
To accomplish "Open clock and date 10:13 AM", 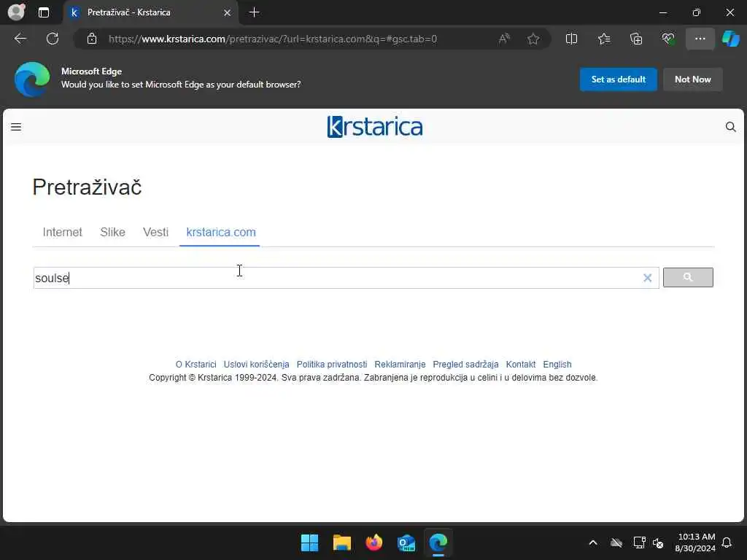I will [695, 542].
